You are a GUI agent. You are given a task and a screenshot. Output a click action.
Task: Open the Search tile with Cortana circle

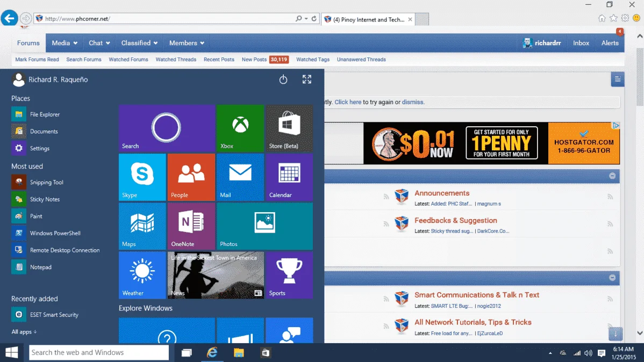click(167, 128)
